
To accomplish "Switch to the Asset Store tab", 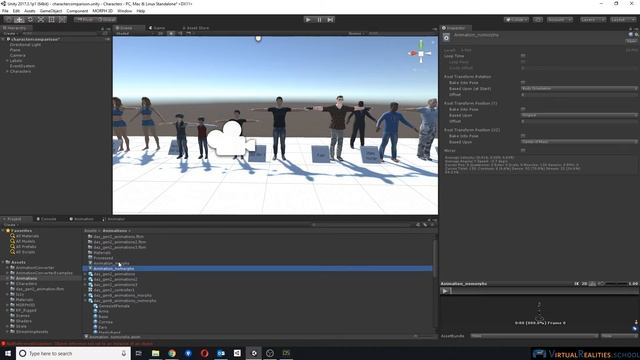I will click(x=196, y=28).
